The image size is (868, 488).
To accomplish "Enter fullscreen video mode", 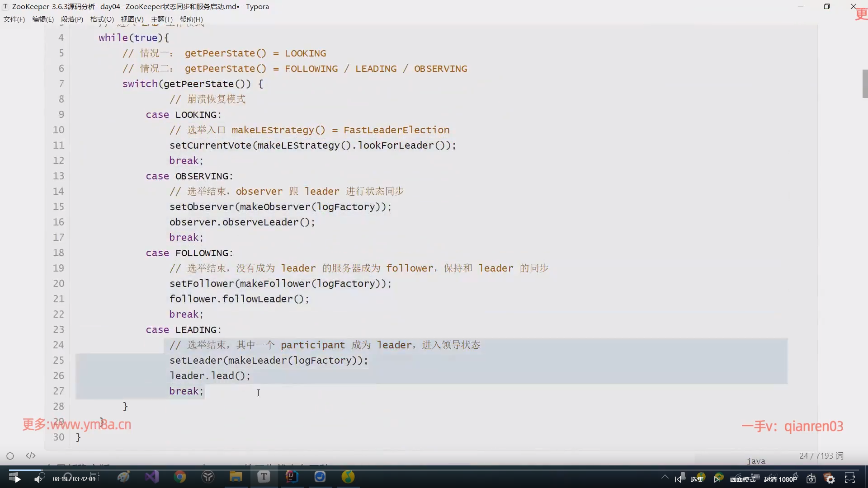I will [850, 479].
